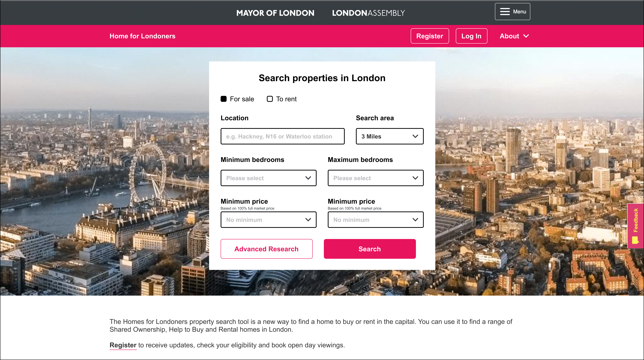Select the For sale option
Viewport: 644px width, 360px height.
(x=223, y=99)
